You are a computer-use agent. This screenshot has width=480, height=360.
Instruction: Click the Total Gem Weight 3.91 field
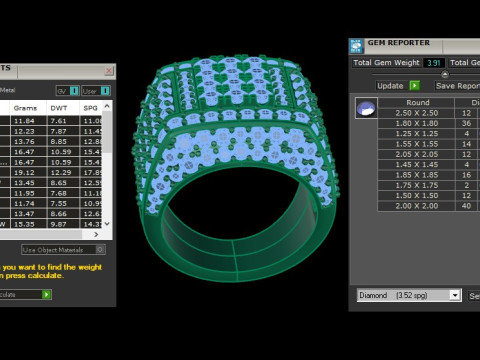tap(434, 63)
